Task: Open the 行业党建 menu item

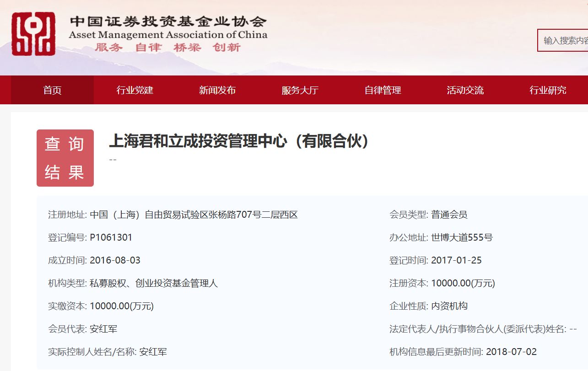Action: 135,90
